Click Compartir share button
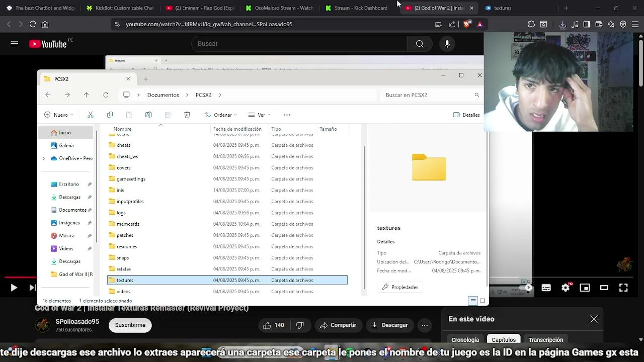Viewport: 644px width, 362px height. [x=338, y=325]
